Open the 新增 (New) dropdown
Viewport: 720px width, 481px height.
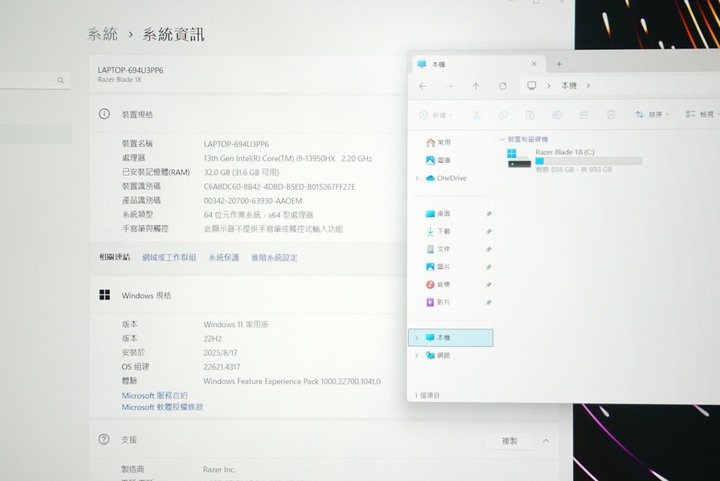pyautogui.click(x=436, y=115)
